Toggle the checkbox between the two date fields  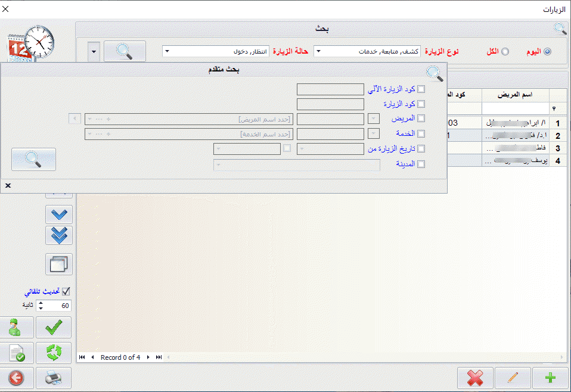pyautogui.click(x=287, y=148)
